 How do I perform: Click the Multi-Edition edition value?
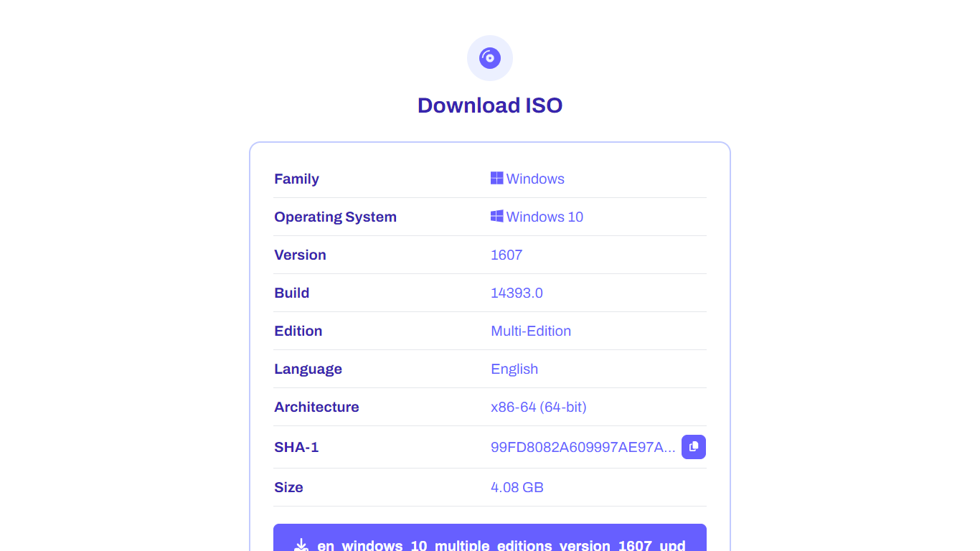coord(531,331)
